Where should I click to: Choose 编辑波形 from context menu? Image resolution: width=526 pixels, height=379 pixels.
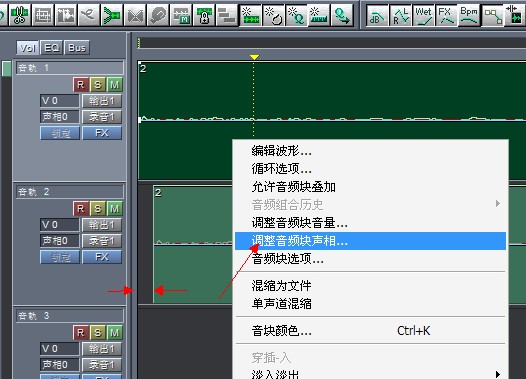pos(281,151)
